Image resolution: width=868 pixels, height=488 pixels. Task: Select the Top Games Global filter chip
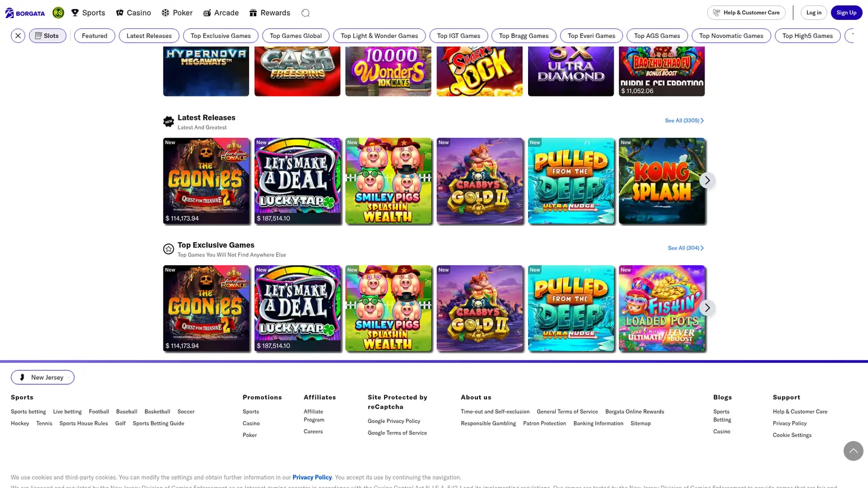(x=296, y=36)
